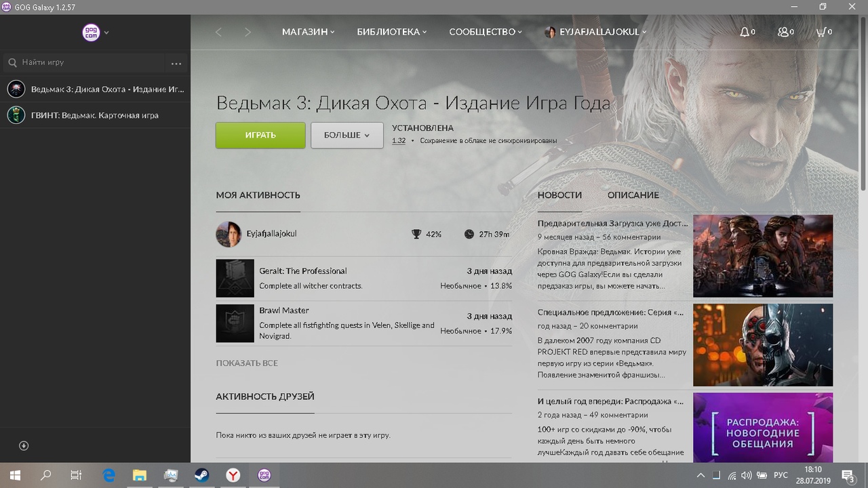Open the GOG.com logo menu
This screenshot has width=868, height=488.
click(91, 32)
